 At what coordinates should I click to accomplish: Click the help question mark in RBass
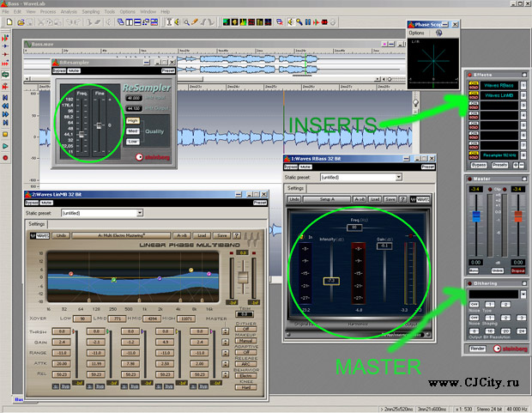click(402, 199)
